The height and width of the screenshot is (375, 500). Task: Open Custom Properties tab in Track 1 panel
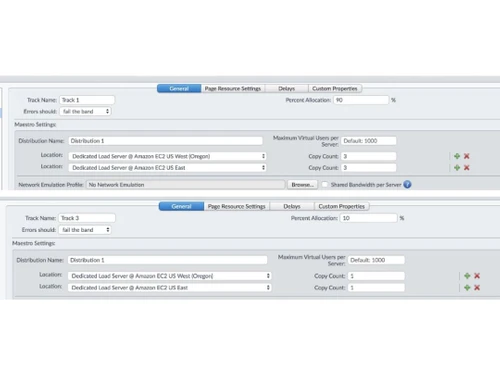click(335, 88)
